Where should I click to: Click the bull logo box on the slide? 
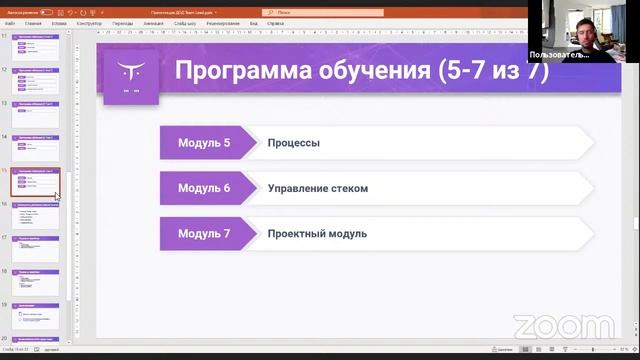coord(131,77)
